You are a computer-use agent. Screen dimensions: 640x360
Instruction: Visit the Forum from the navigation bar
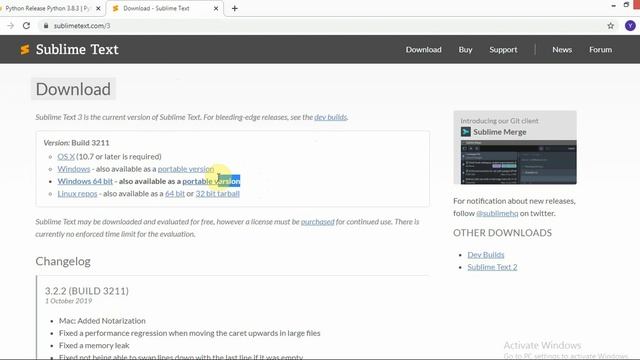600,49
